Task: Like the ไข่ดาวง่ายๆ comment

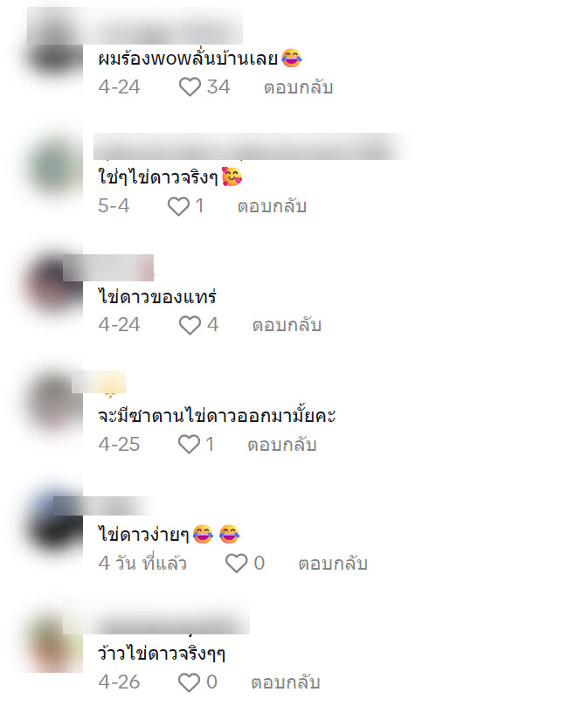Action: pos(236,564)
